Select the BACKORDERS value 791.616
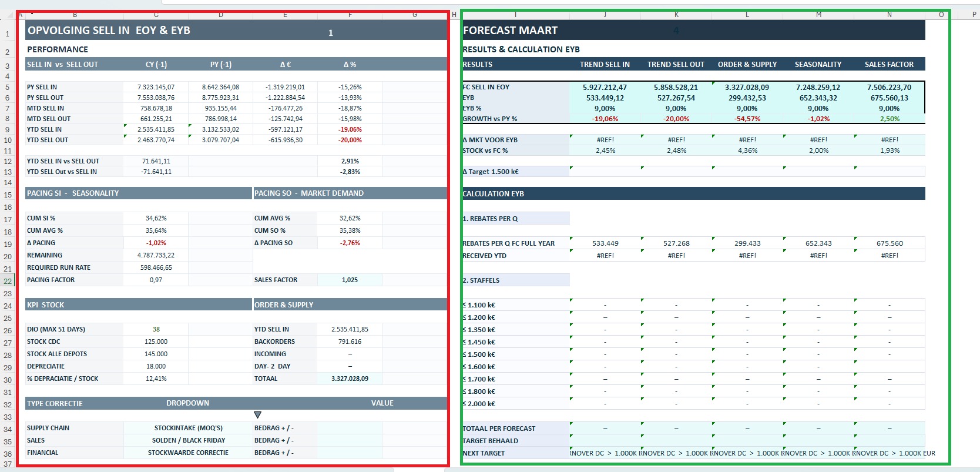The width and height of the screenshot is (980, 472). tap(350, 342)
